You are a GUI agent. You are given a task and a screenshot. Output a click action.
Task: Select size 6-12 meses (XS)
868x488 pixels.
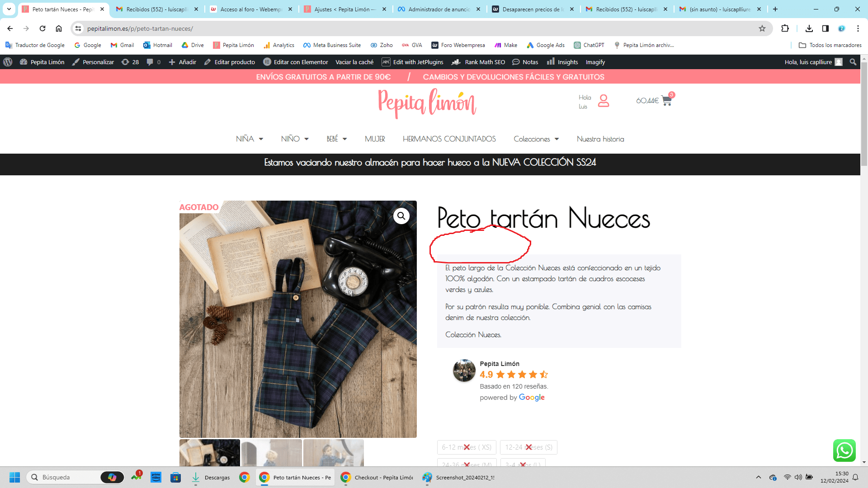pyautogui.click(x=467, y=447)
